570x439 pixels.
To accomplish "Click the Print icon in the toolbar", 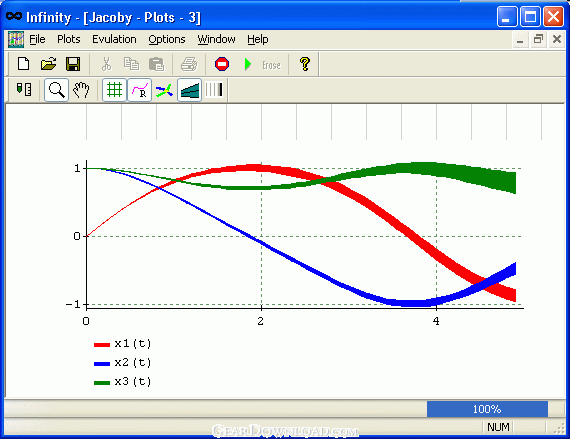I will click(x=189, y=64).
